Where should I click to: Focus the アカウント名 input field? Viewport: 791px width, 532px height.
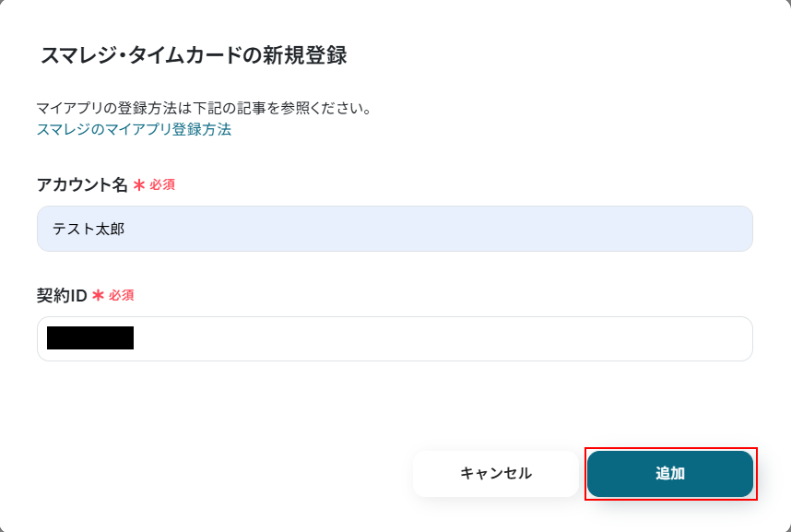(395, 229)
